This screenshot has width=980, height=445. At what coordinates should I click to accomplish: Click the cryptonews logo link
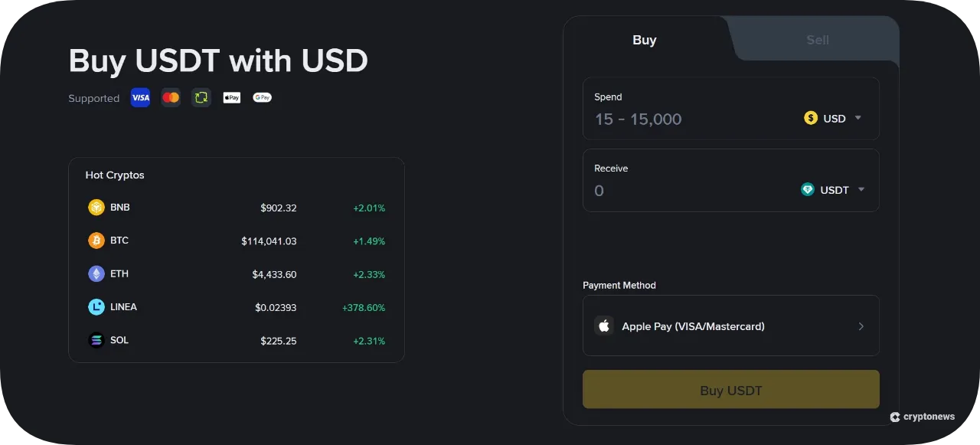(x=923, y=417)
